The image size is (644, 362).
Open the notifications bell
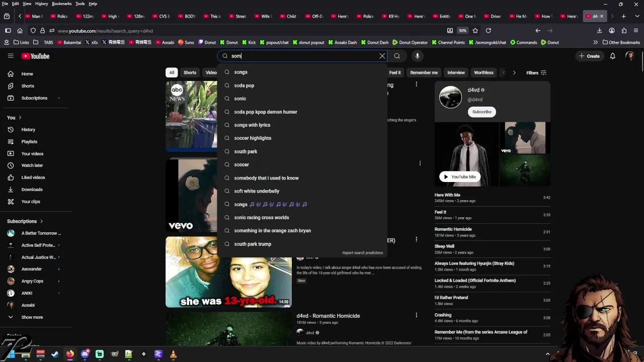pos(612,56)
